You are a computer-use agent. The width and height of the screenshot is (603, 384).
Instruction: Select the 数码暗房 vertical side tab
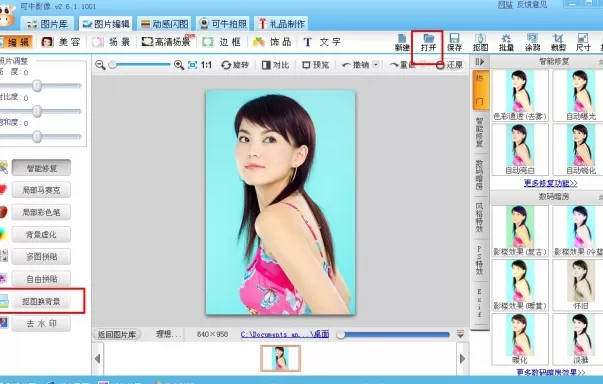[480, 175]
